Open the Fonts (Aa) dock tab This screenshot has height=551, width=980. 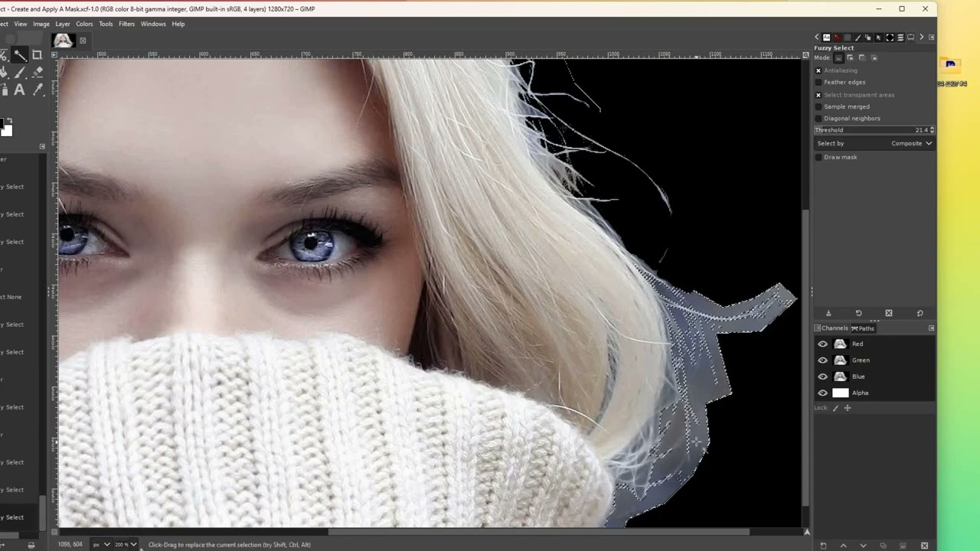[826, 37]
